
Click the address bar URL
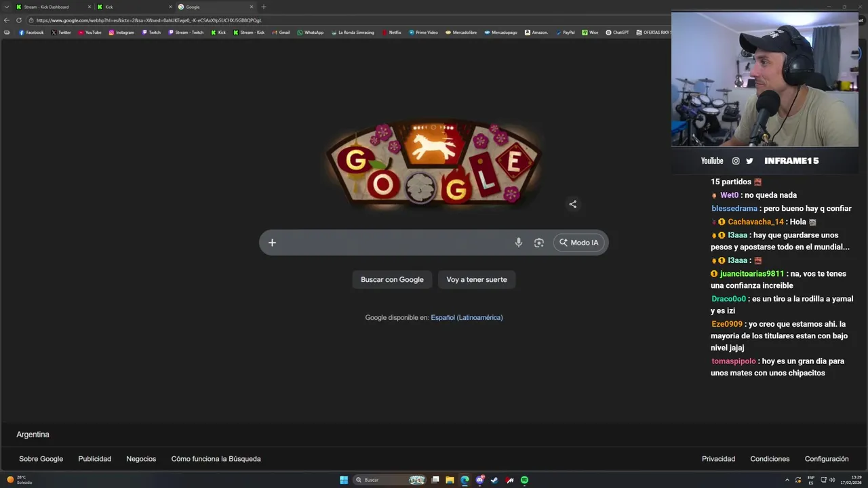(x=149, y=20)
